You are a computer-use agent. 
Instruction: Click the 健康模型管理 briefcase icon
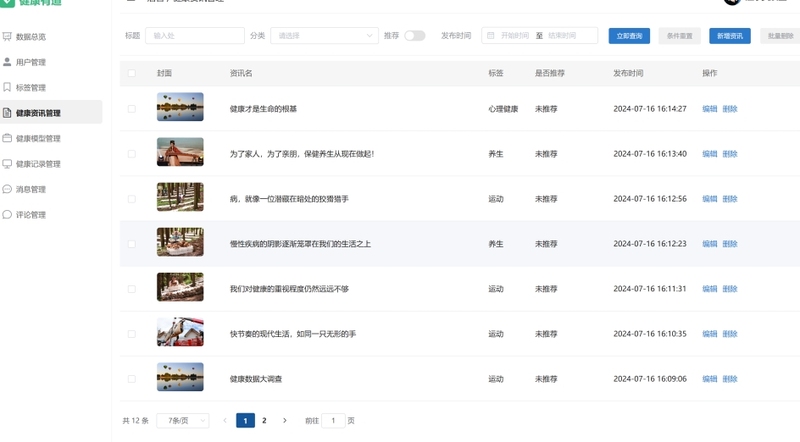pyautogui.click(x=7, y=138)
